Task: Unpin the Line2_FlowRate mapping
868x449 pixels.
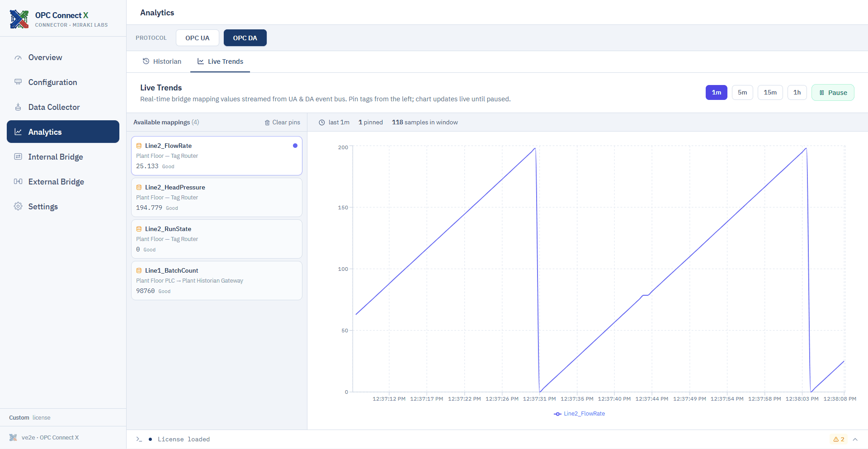Action: click(217, 156)
